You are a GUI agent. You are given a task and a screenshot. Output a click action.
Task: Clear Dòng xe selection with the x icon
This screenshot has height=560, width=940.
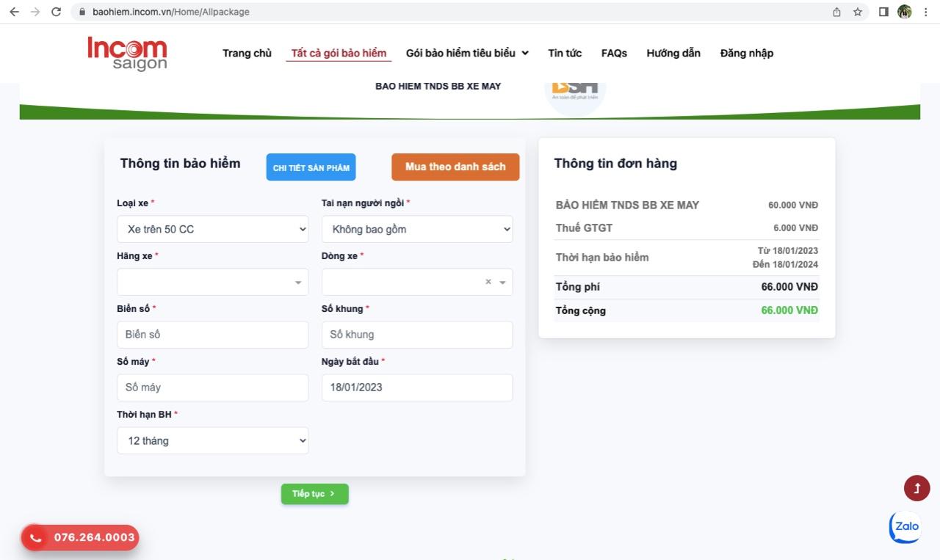click(488, 282)
